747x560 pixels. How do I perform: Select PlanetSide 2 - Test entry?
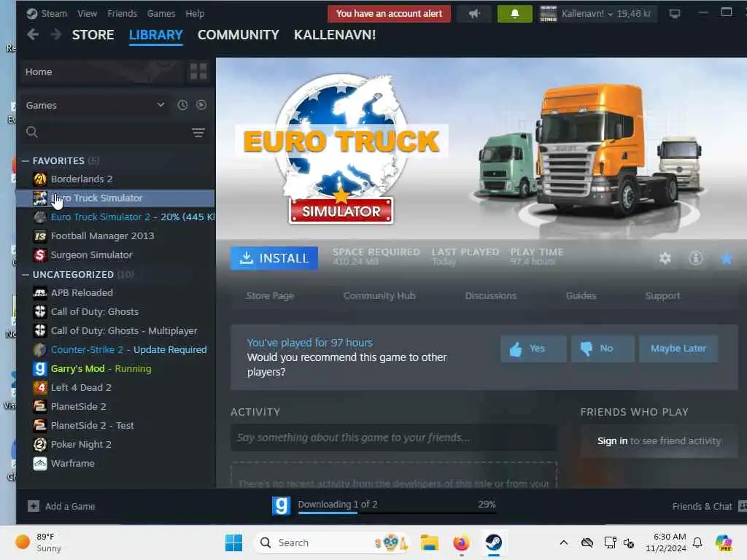(x=115, y=426)
